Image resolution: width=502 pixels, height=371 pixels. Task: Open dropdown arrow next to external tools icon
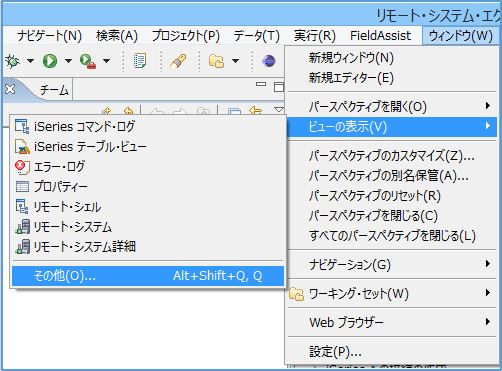point(107,61)
